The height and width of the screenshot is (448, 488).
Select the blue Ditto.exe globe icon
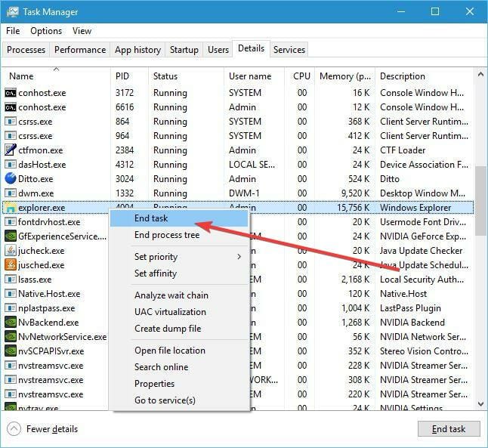11,178
